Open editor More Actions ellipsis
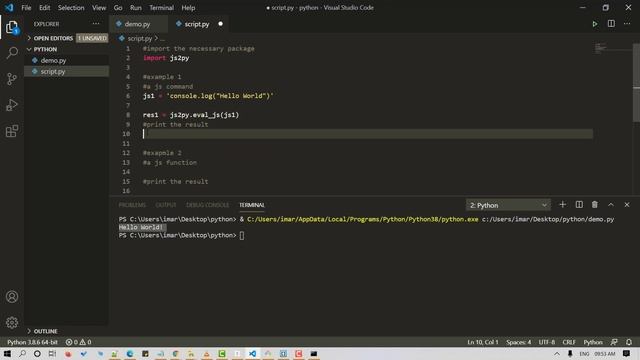 click(627, 24)
